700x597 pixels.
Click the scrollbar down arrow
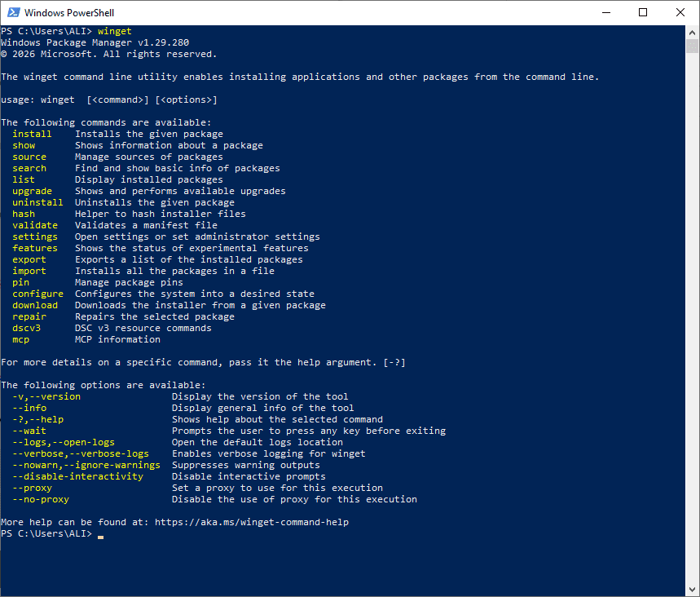click(692, 590)
